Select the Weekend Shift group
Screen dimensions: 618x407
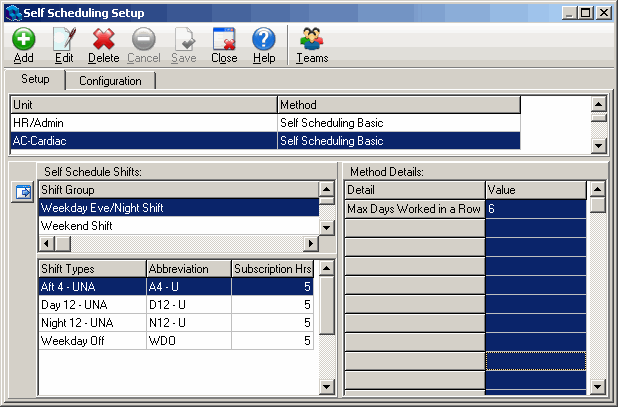click(x=178, y=226)
